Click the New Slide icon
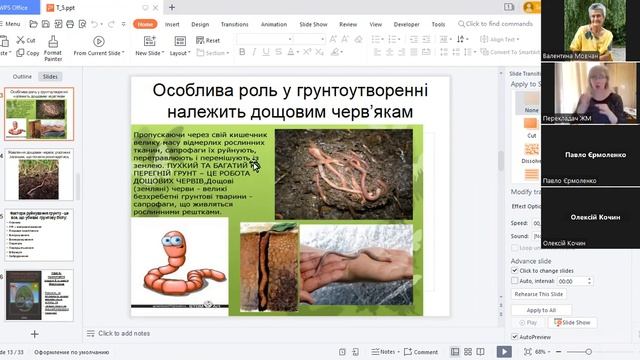Screen dimensions: 640x360 [x=149, y=41]
